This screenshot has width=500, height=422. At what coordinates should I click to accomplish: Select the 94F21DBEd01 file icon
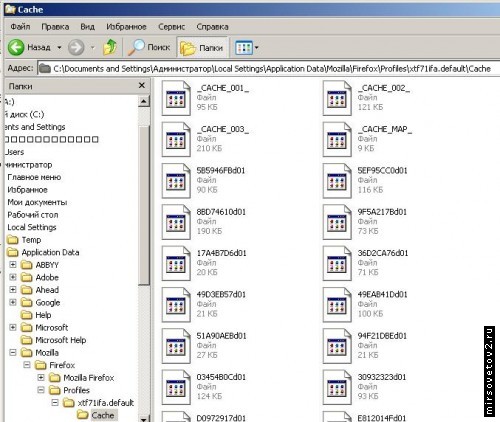pyautogui.click(x=337, y=346)
